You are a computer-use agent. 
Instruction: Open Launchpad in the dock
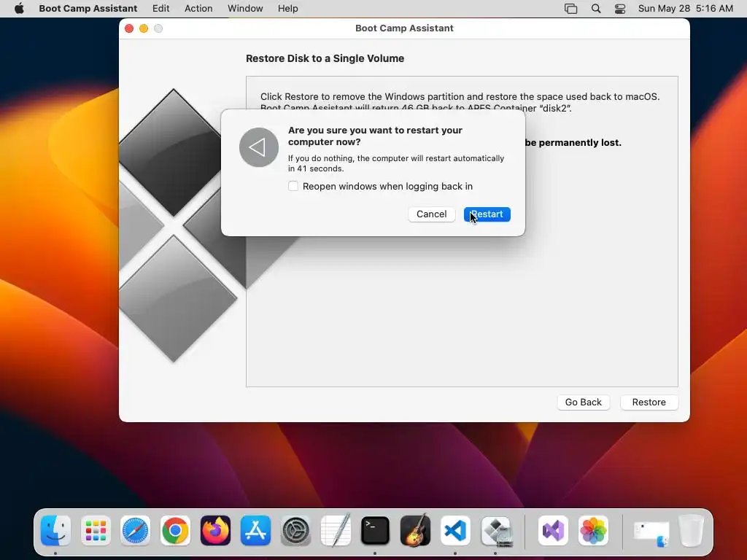click(96, 530)
